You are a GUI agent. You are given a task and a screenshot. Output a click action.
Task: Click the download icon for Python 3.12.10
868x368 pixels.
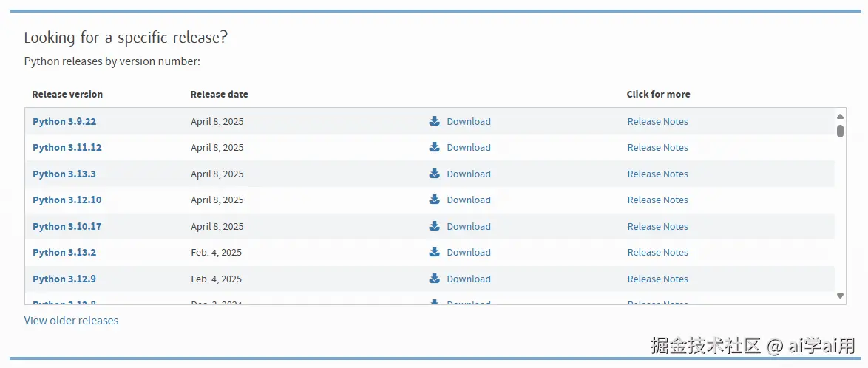(x=435, y=200)
